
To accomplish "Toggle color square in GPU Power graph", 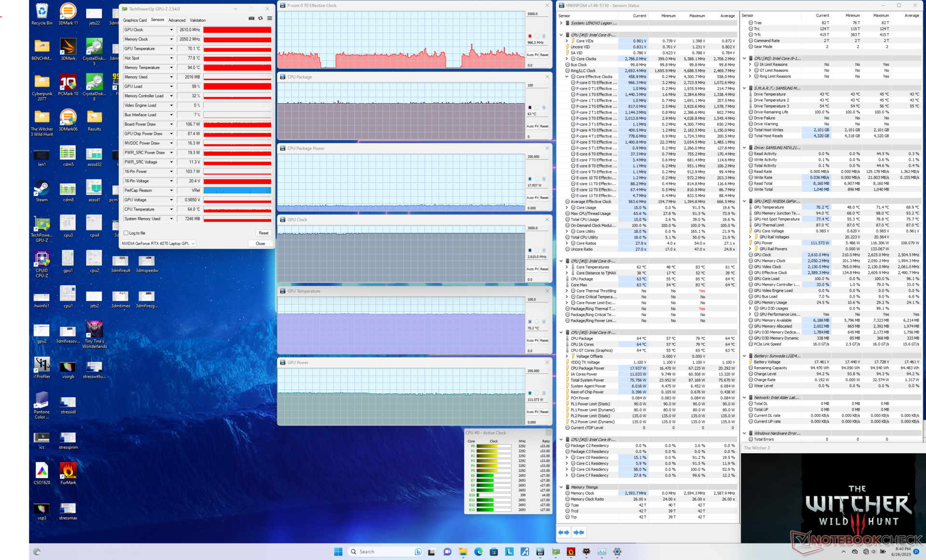I will tap(530, 393).
